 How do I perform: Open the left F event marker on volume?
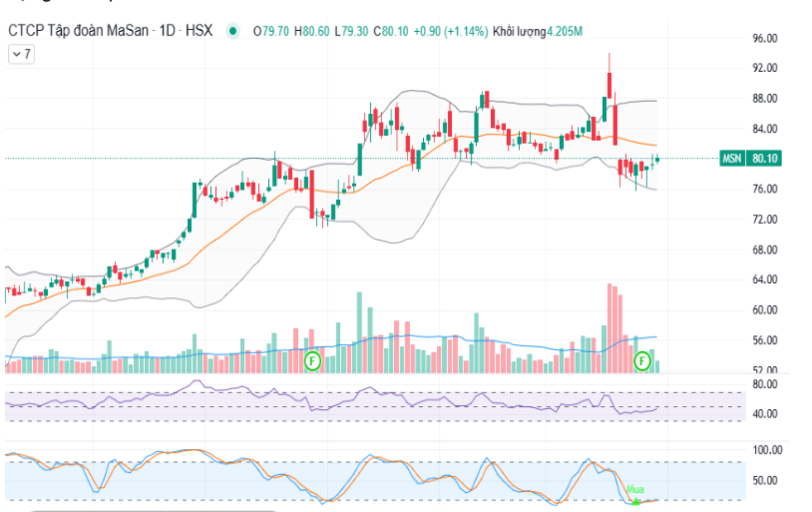[x=312, y=360]
